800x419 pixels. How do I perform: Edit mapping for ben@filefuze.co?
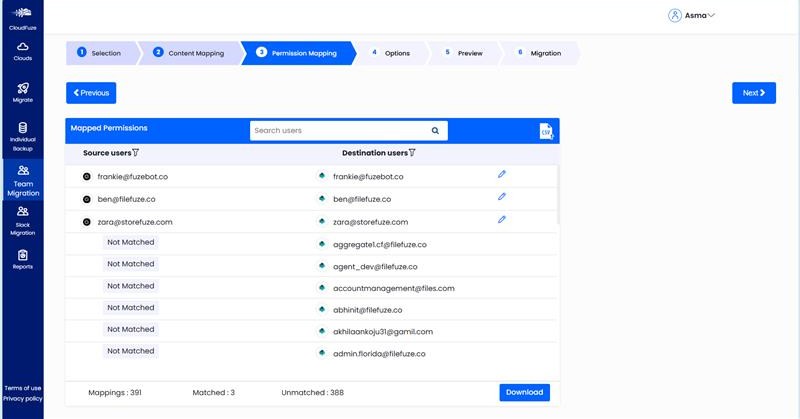tap(502, 196)
